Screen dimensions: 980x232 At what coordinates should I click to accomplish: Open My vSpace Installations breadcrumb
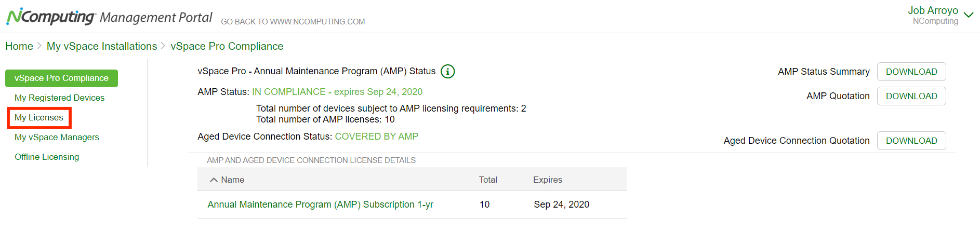102,46
